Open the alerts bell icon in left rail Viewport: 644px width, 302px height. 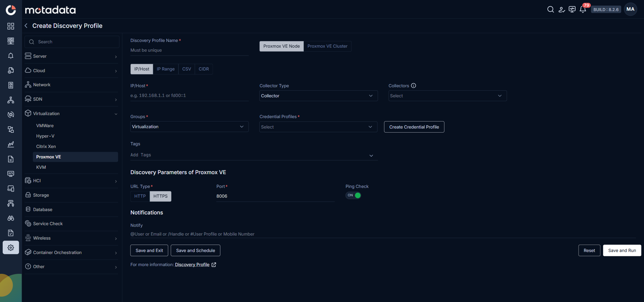(11, 56)
